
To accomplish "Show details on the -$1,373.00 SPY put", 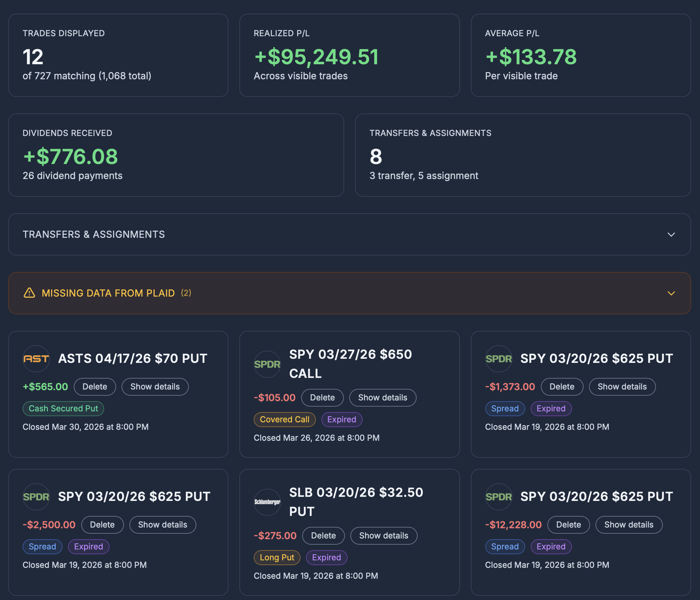I will pos(622,386).
